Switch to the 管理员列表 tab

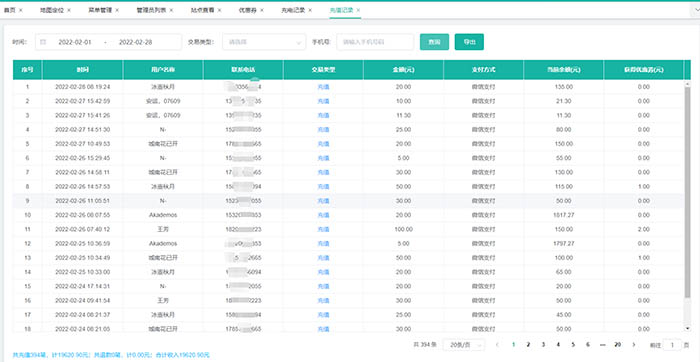click(151, 10)
